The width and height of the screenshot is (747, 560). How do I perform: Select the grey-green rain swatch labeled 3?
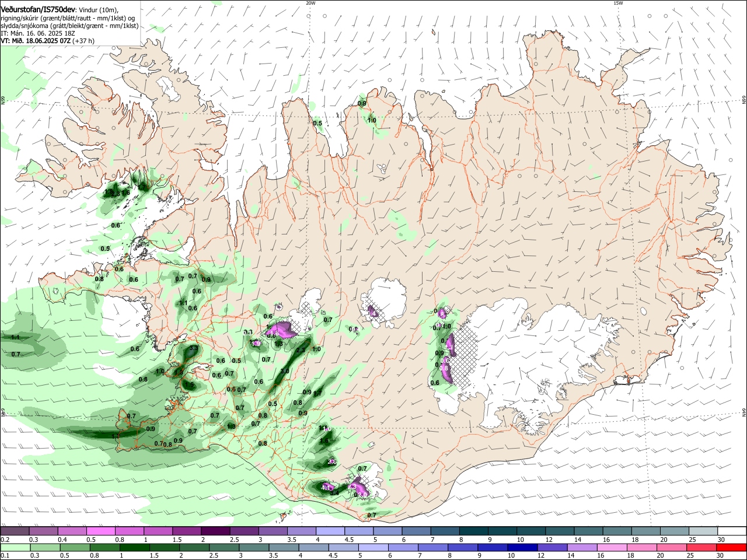click(x=254, y=547)
